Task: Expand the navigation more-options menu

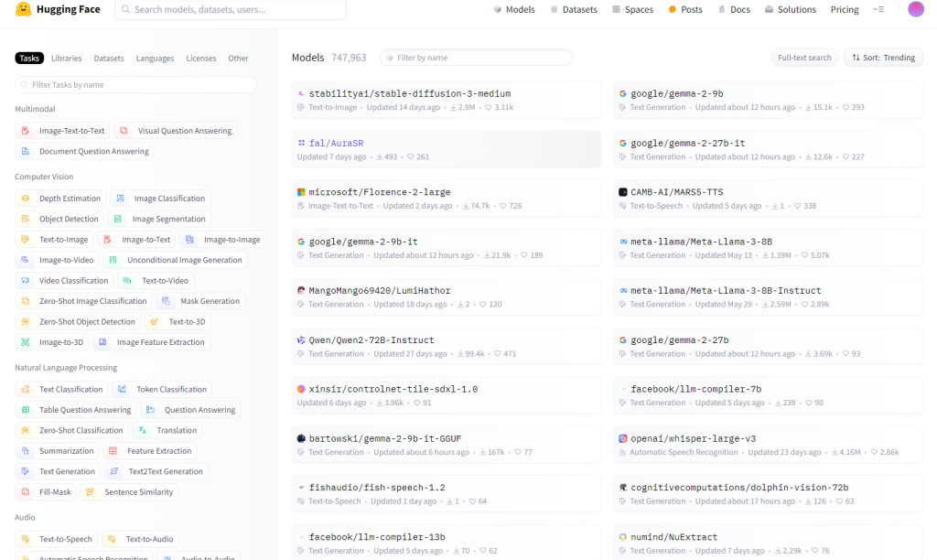Action: coord(878,10)
